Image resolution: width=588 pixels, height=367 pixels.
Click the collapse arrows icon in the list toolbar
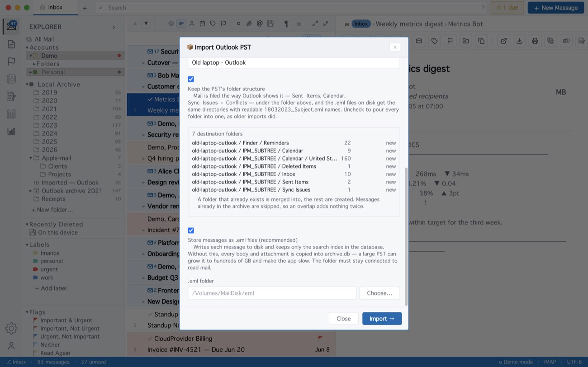(326, 24)
